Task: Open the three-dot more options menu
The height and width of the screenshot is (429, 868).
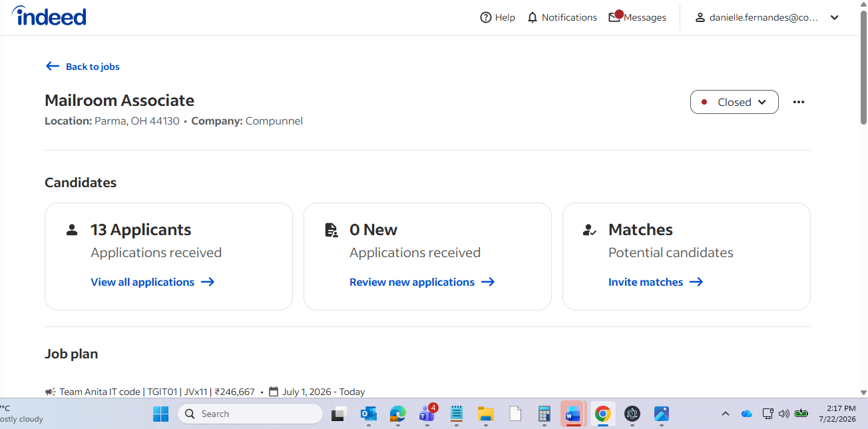Action: (x=799, y=102)
